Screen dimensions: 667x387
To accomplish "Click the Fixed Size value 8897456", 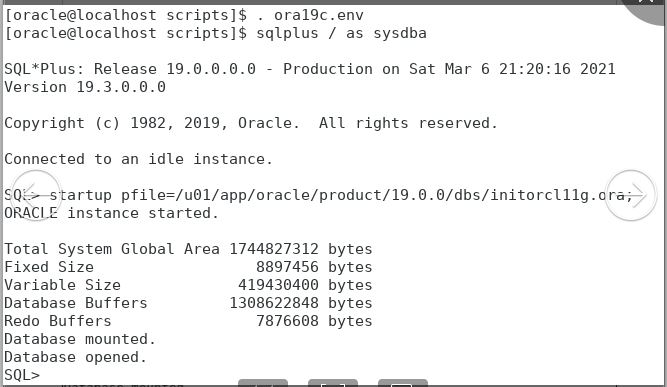I will tap(287, 267).
